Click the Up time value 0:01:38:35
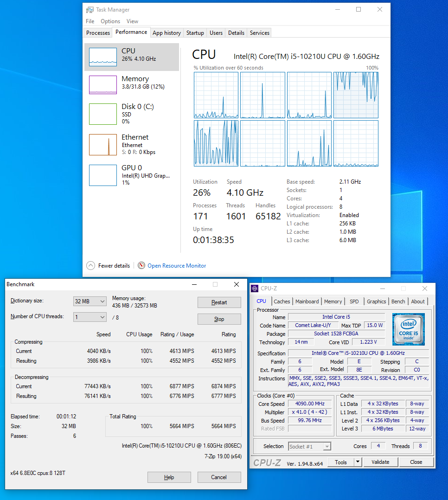Viewport: 448px width, 500px height. pyautogui.click(x=213, y=240)
